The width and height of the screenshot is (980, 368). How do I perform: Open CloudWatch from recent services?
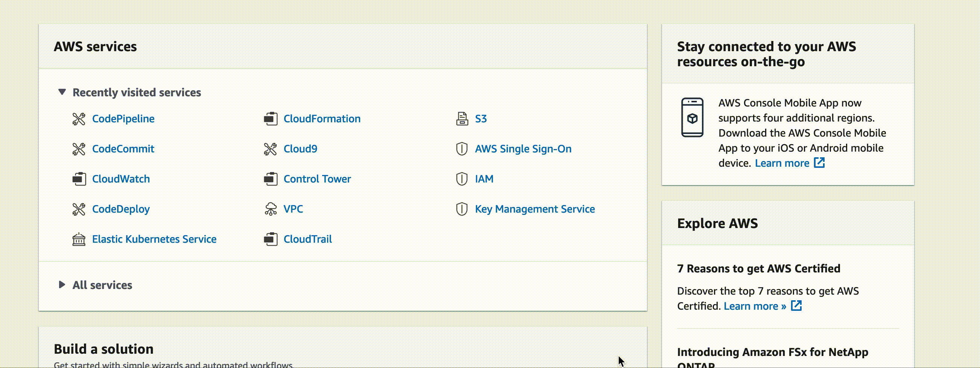(x=120, y=179)
